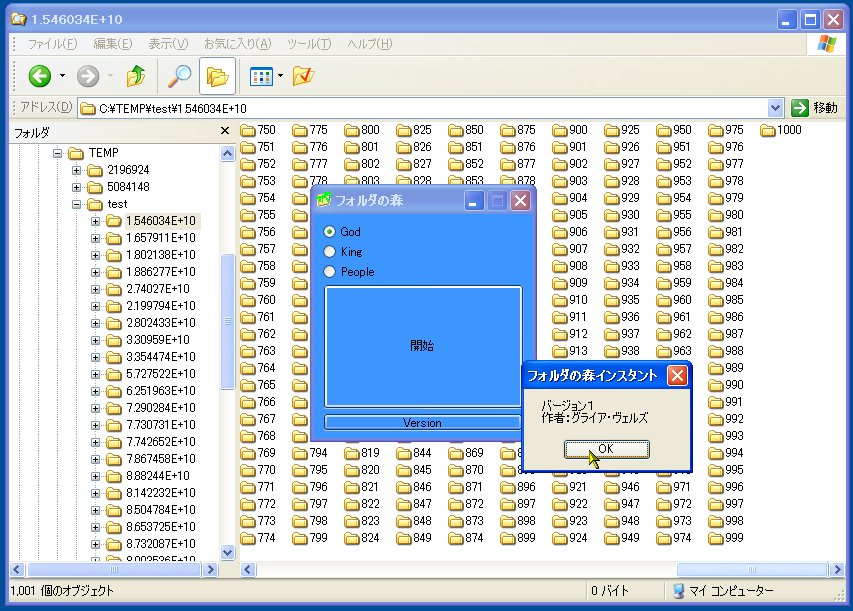Image resolution: width=853 pixels, height=611 pixels.
Task: Select folder 849 icon
Action: (404, 538)
